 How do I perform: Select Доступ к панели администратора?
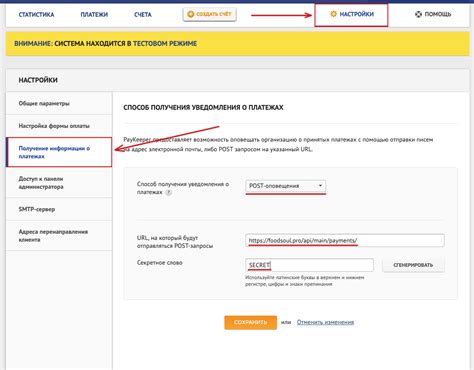click(59, 183)
